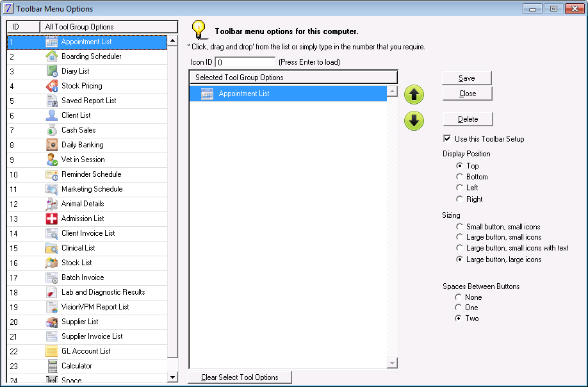This screenshot has width=588, height=387.
Task: Click the Appointment List calendar icon in left list
Action: 51,42
